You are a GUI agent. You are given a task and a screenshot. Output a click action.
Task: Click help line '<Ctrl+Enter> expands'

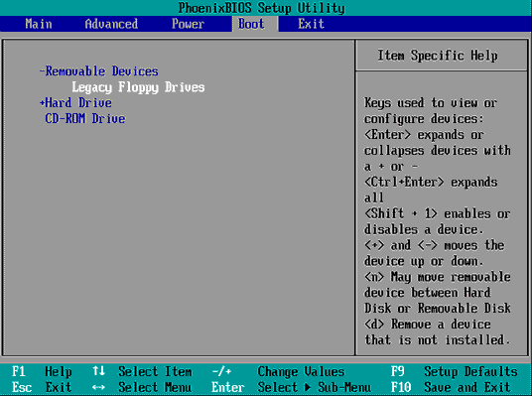[431, 183]
